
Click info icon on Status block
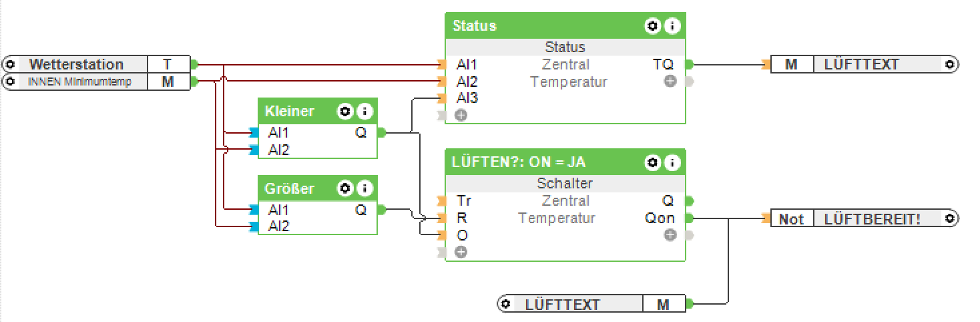pos(672,26)
